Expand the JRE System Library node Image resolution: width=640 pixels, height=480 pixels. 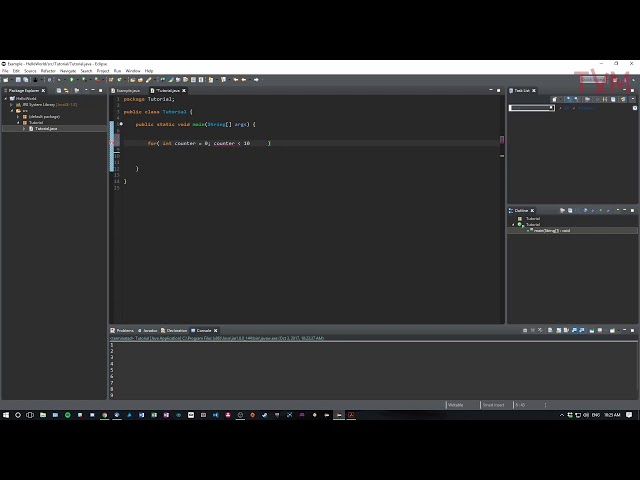[11, 104]
